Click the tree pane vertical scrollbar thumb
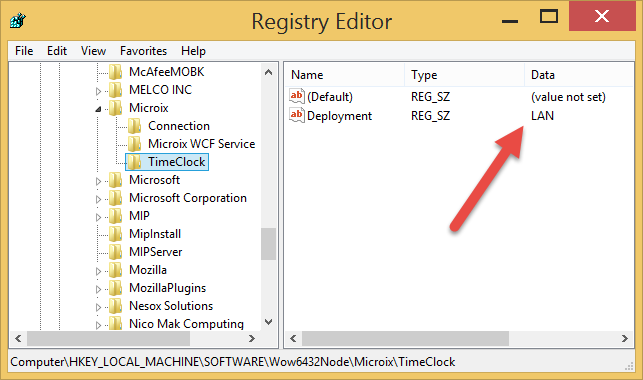This screenshot has height=380, width=643. tap(268, 244)
